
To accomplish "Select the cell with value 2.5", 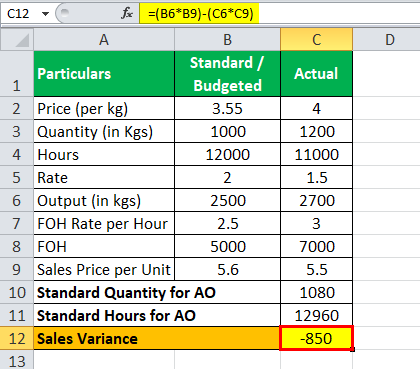I will coord(227,223).
